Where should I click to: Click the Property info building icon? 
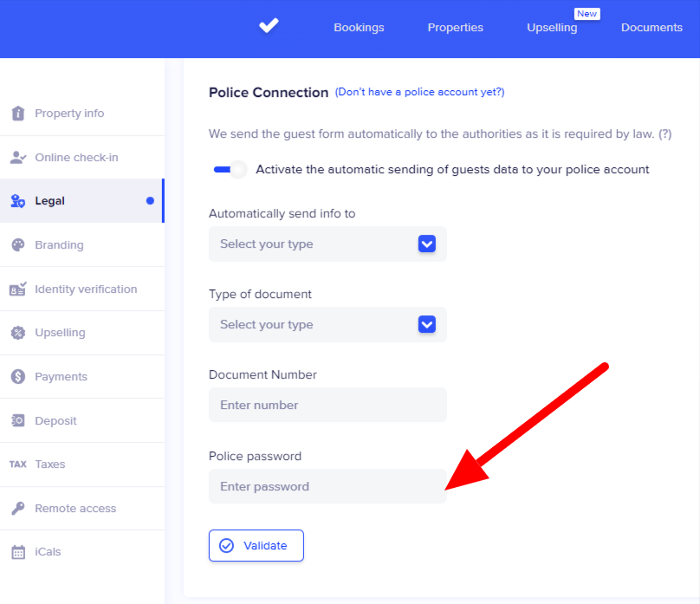(x=17, y=114)
